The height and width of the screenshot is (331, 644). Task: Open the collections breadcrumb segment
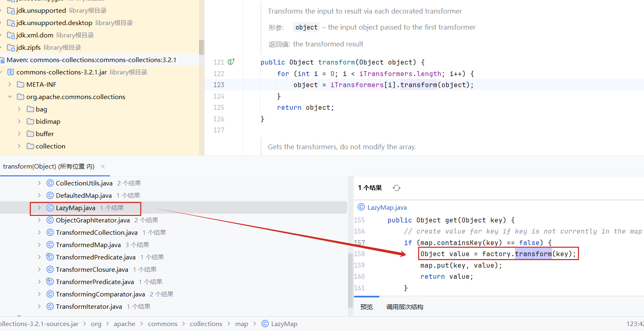tap(206, 324)
